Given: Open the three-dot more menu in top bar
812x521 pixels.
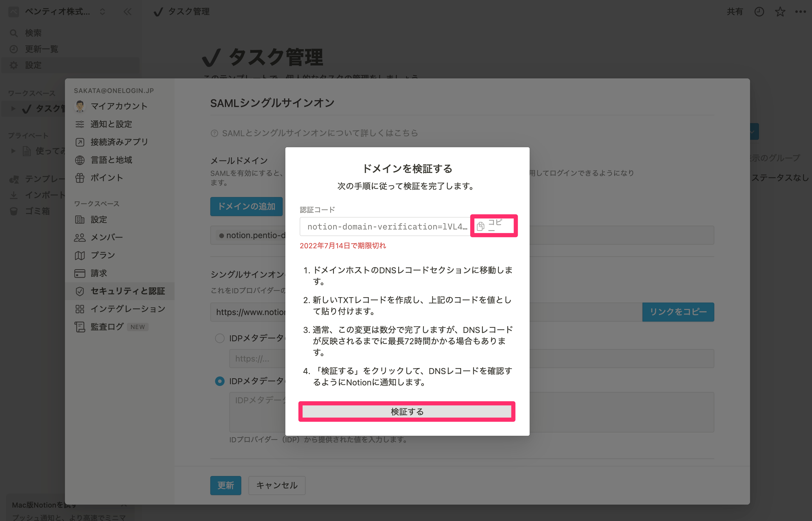Looking at the screenshot, I should tap(800, 12).
